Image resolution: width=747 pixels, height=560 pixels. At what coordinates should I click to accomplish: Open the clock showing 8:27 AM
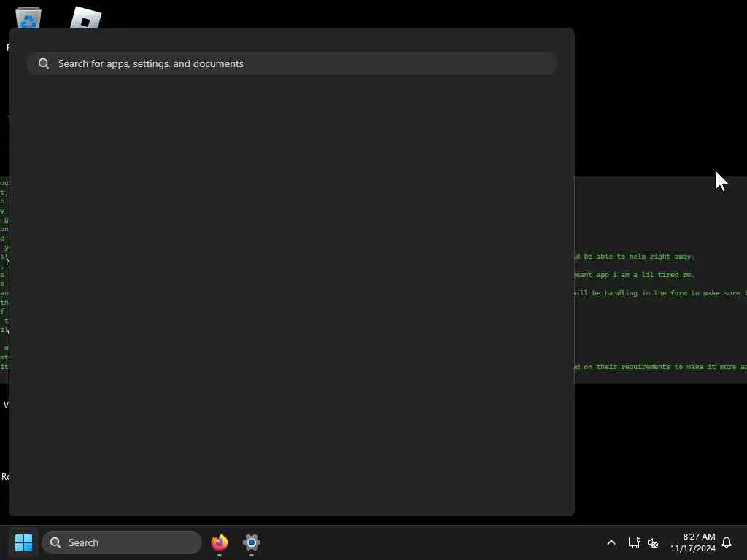click(x=693, y=542)
